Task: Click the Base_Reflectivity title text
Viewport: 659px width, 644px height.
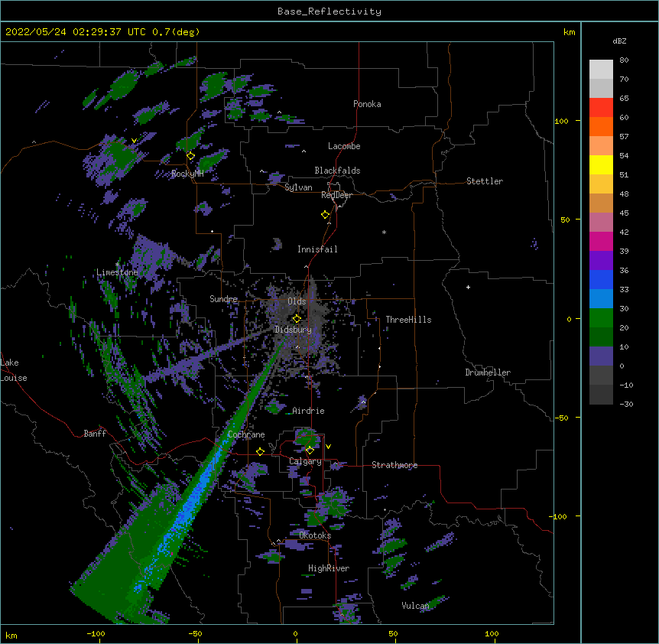Action: (329, 11)
